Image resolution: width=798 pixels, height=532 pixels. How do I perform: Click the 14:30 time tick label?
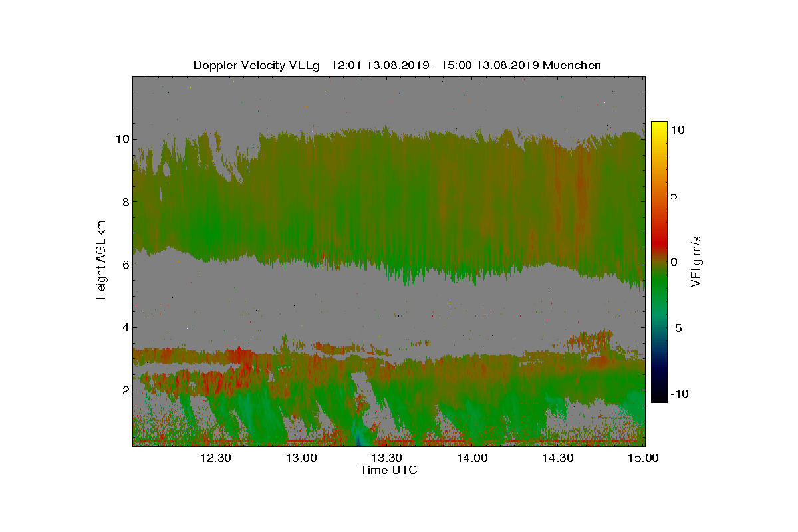coord(558,458)
